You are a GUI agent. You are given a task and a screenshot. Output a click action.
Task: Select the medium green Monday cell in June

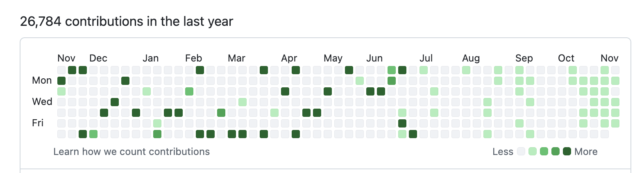click(x=392, y=81)
